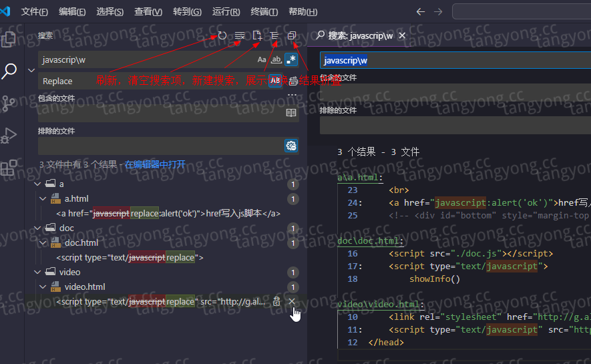591x364 pixels.
Task: Collapse the doc.html result node
Action: (x=43, y=242)
